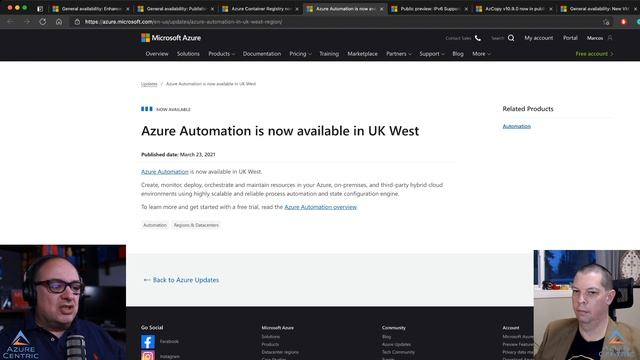Click the user profile icon next to Marcos

[x=610, y=38]
